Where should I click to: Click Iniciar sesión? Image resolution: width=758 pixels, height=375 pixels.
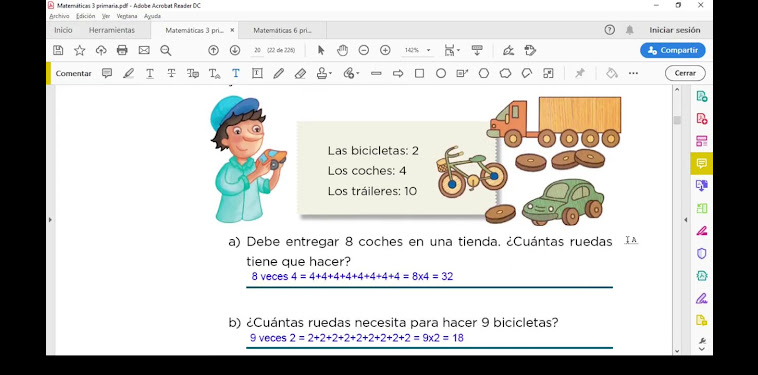(675, 30)
